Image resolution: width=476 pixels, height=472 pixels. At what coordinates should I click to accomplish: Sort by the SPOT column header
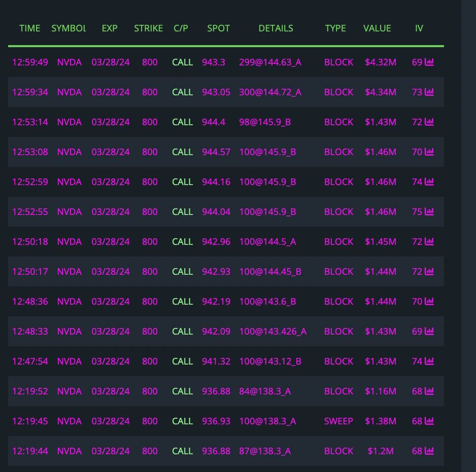(x=218, y=28)
